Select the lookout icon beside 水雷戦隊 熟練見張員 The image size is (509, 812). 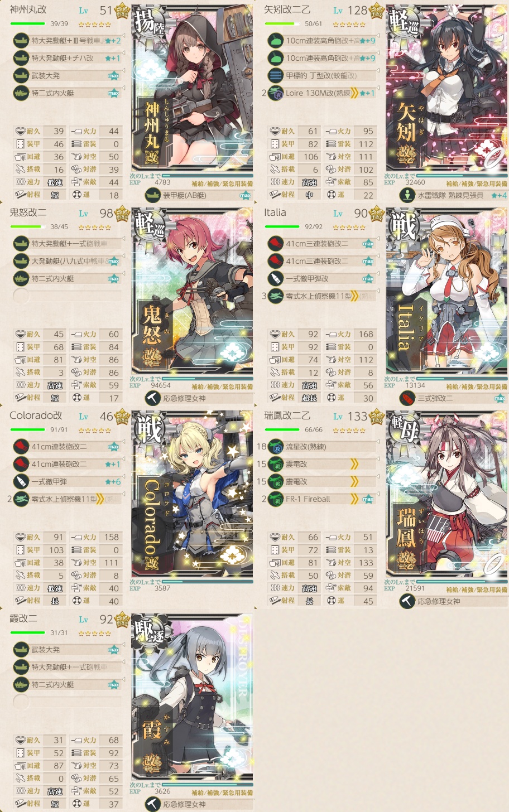tap(407, 195)
